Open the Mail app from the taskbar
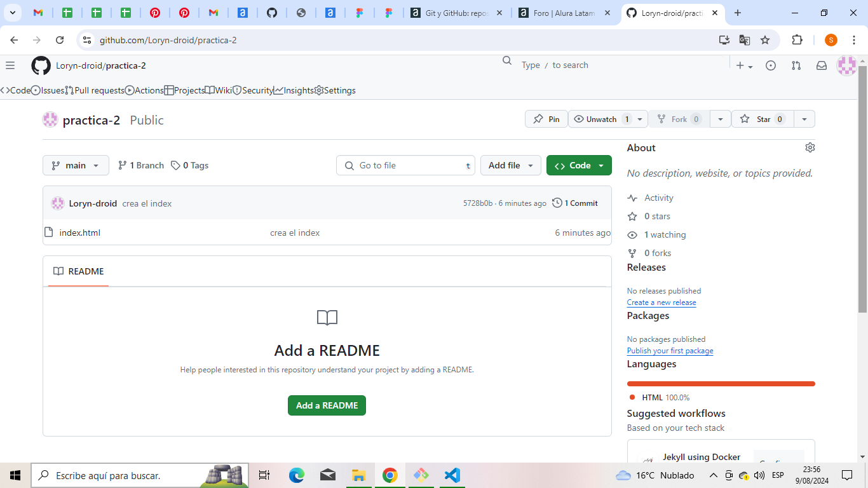The image size is (868, 488). click(x=328, y=475)
